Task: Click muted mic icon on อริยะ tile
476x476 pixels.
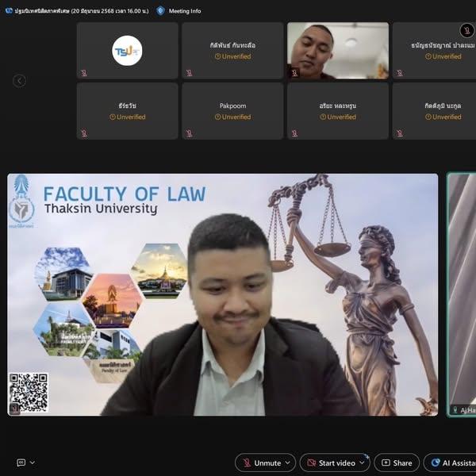Action: tap(294, 133)
